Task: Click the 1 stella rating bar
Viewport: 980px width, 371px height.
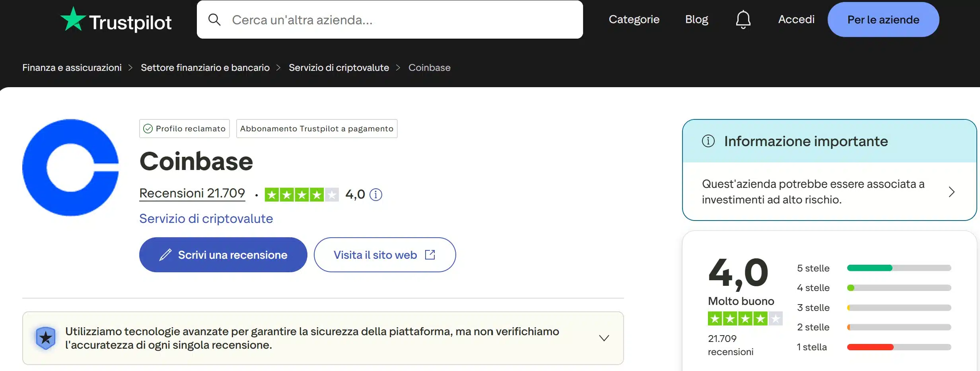Action: pos(899,347)
